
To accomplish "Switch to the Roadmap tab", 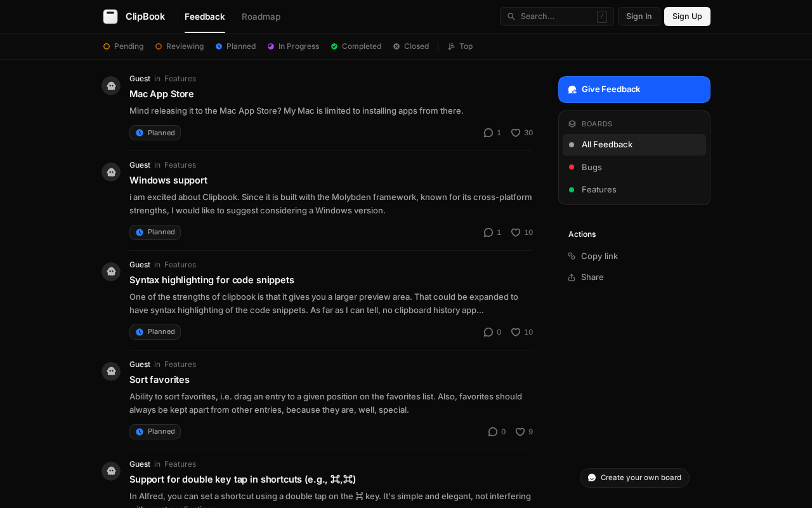I will (261, 17).
